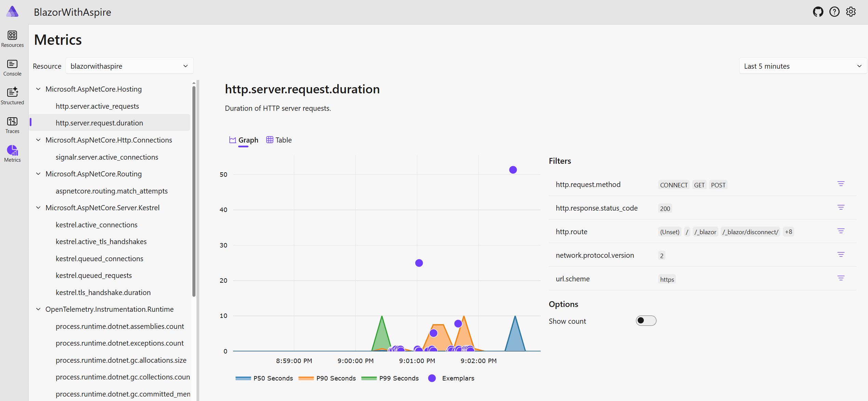Go to Resources in the sidebar
Image resolution: width=868 pixels, height=401 pixels.
coord(12,39)
